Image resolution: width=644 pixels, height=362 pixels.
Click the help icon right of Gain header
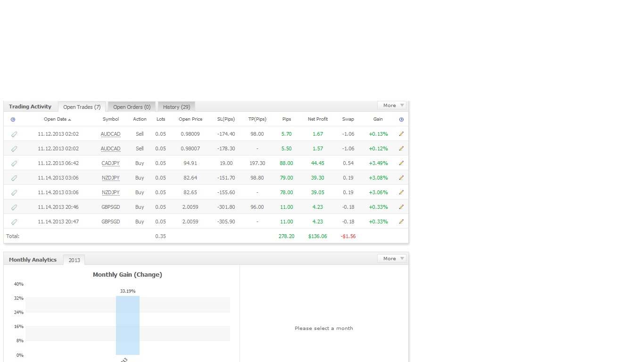click(401, 119)
